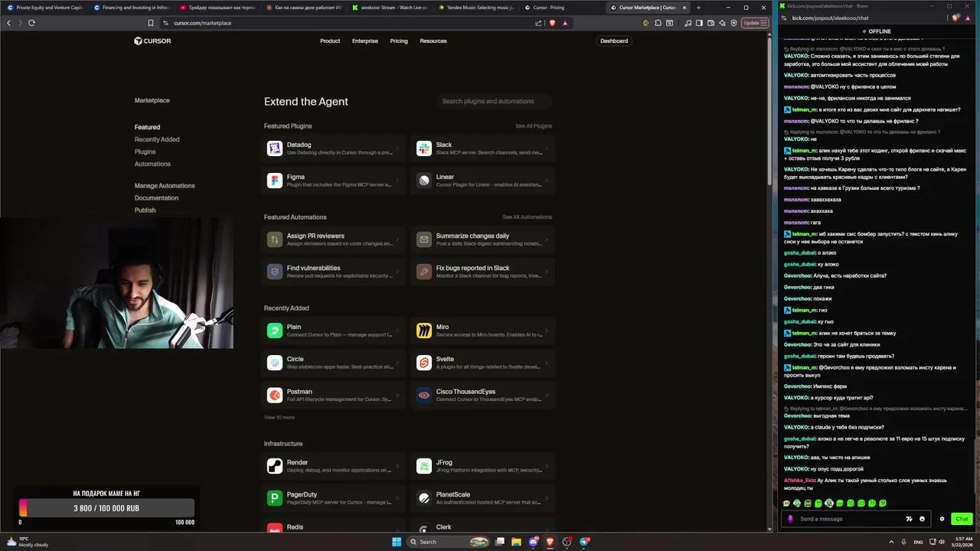Open the Documentation sidebar link
980x551 pixels.
point(156,197)
